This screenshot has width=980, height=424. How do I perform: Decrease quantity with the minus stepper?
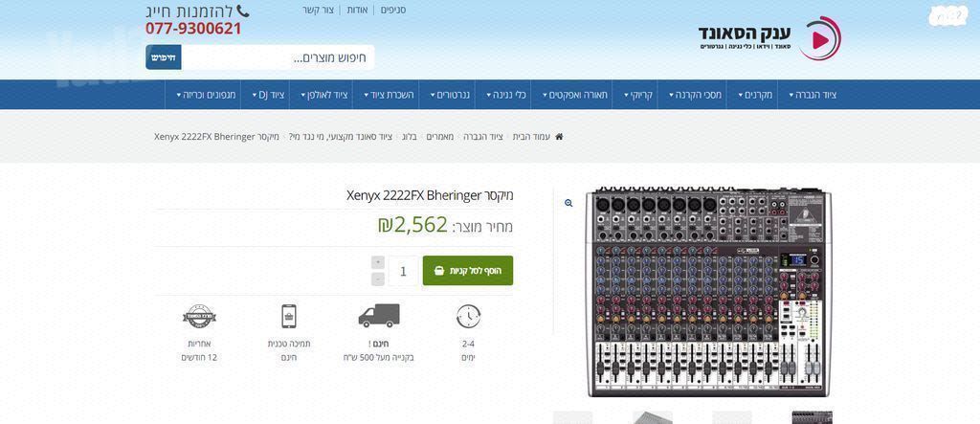[x=377, y=279]
